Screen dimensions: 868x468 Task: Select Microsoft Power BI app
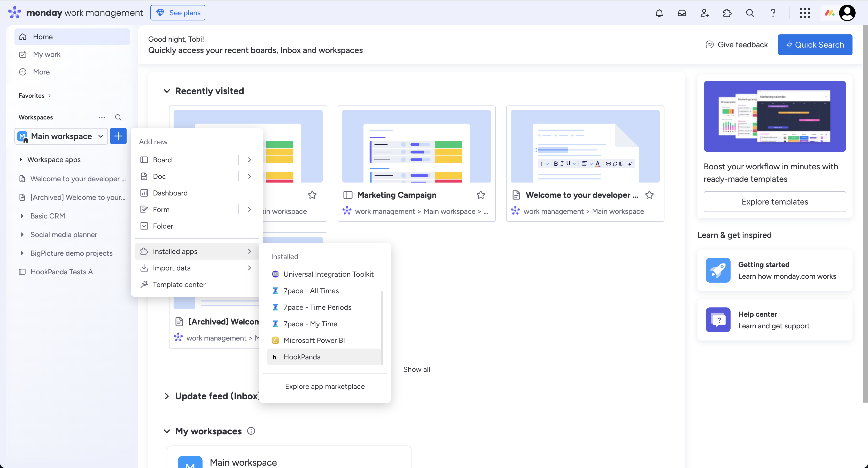(323, 340)
